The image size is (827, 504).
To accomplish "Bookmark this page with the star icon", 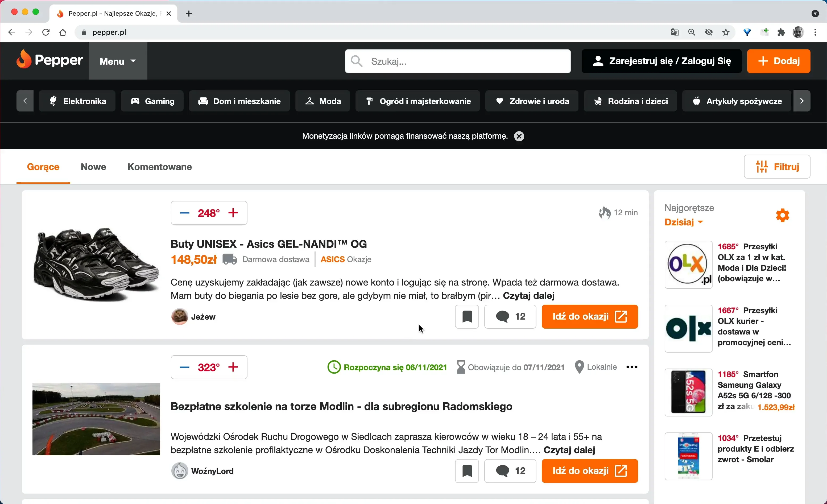I will (x=726, y=32).
